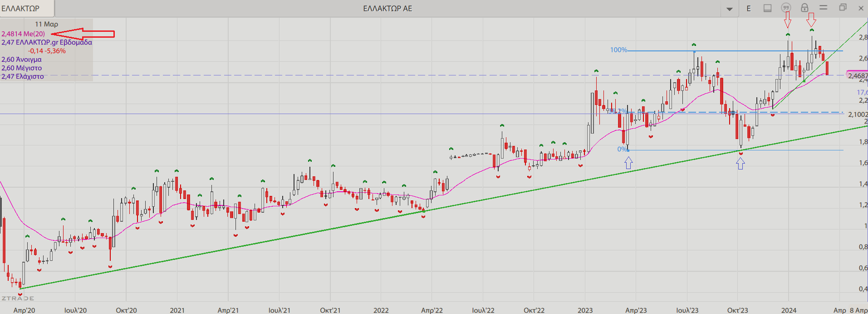Image resolution: width=868 pixels, height=314 pixels.
Task: Click the Ιουλ'20 time axis label
Action: (75, 310)
